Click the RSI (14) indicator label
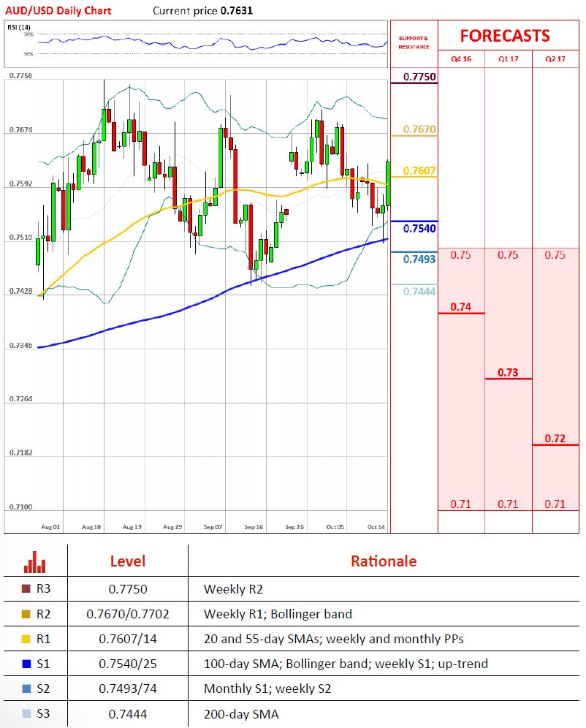 [18, 27]
